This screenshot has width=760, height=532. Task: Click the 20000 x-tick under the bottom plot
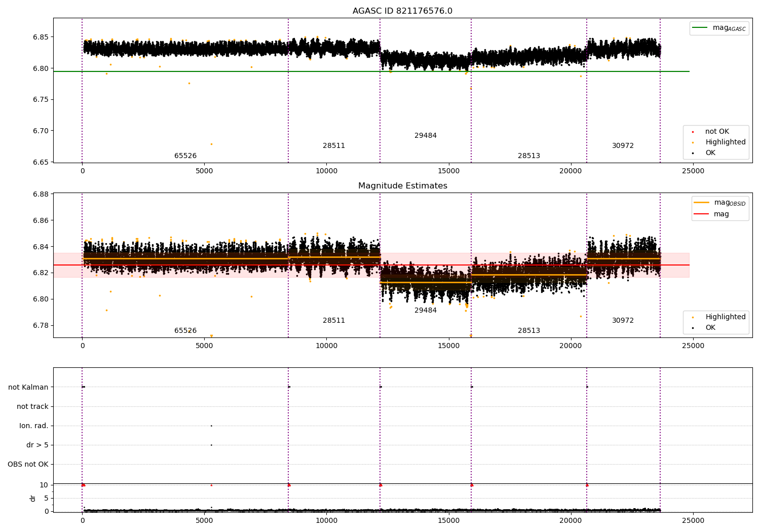click(571, 521)
